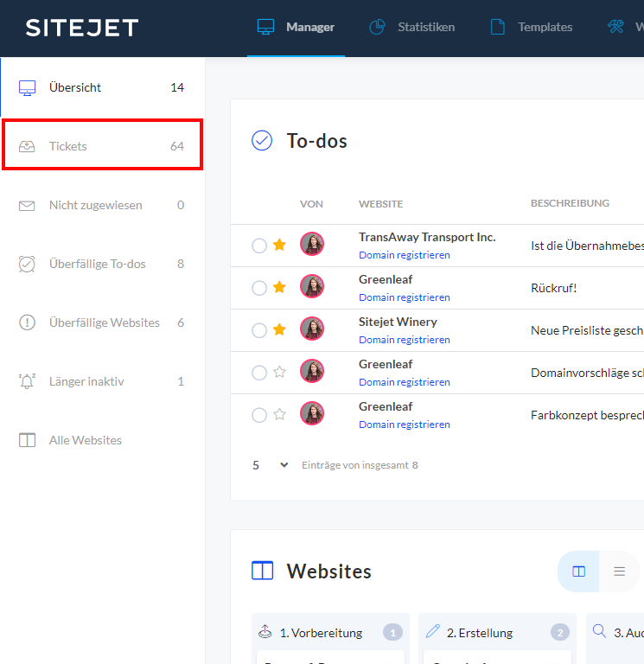Check off the Sitejet Winery to-do
The image size is (644, 664).
point(259,330)
